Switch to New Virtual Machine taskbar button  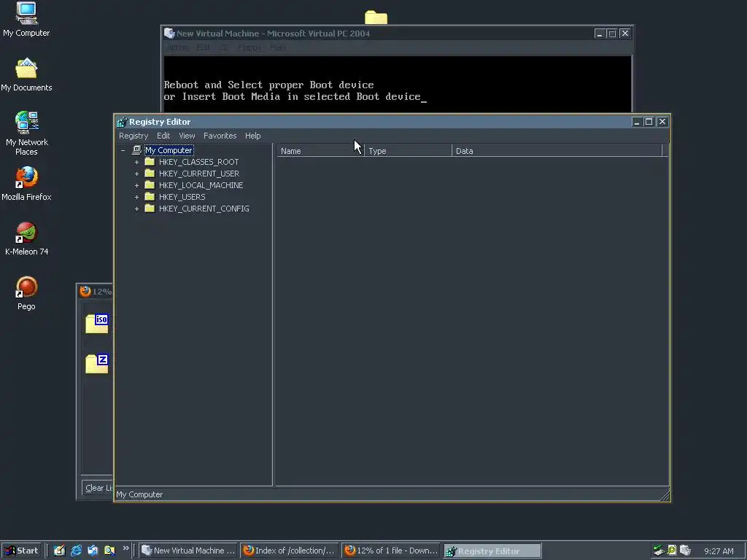(189, 551)
